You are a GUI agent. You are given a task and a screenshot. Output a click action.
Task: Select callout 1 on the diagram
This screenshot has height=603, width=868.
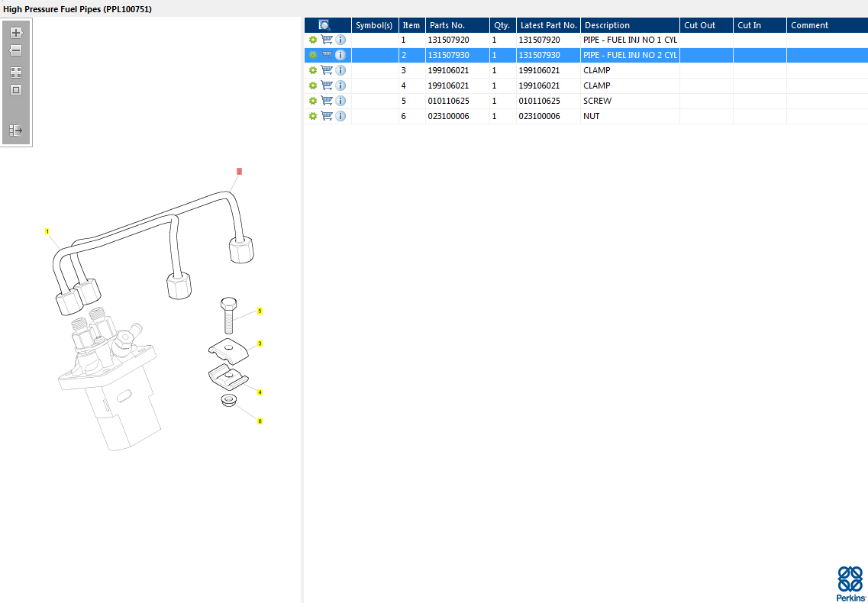[x=47, y=231]
